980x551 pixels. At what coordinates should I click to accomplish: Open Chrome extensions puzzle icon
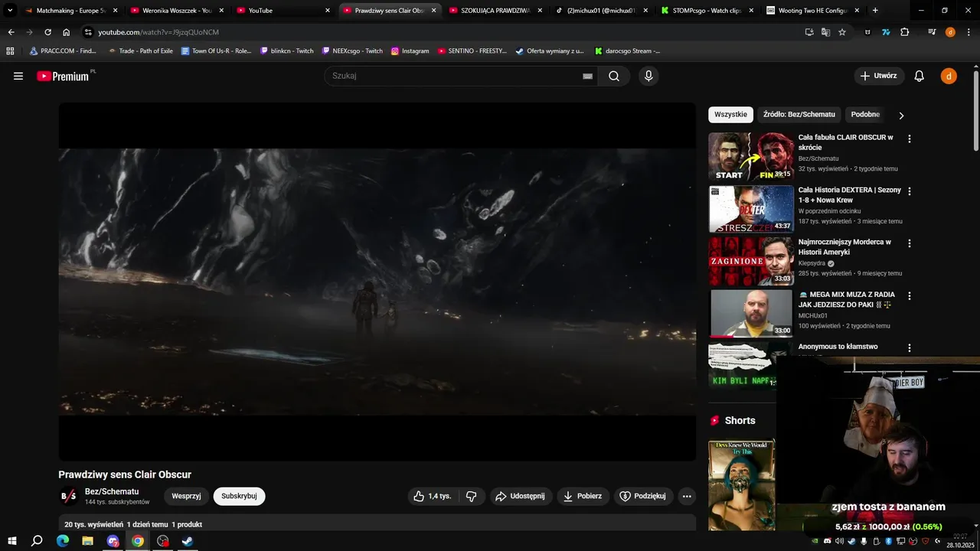pyautogui.click(x=904, y=32)
